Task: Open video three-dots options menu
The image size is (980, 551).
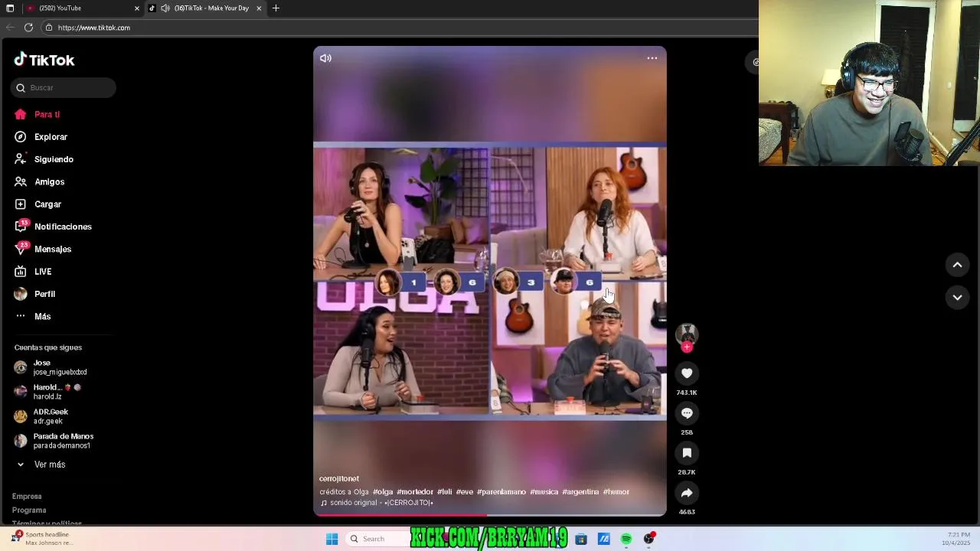Action: pos(652,58)
